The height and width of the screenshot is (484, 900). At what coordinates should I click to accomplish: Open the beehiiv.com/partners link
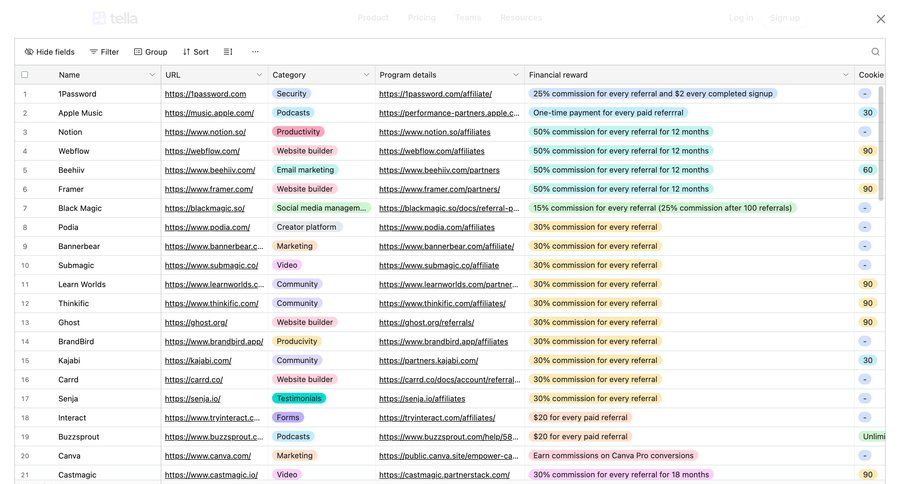[x=439, y=170]
